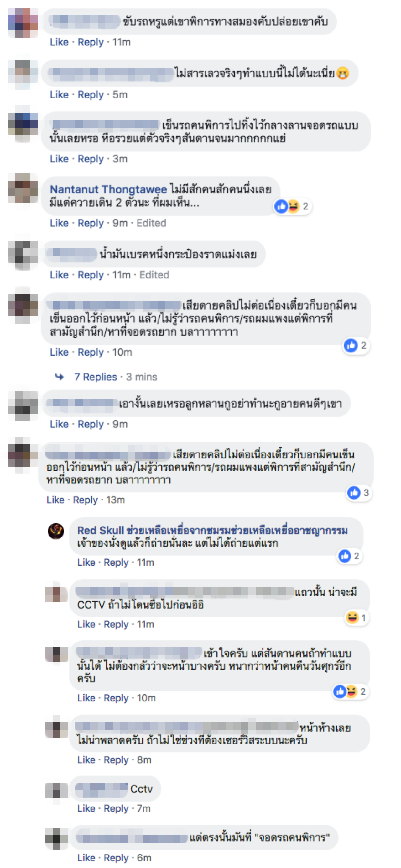Reply to Nantanut Thongtawee's comment
This screenshot has height=868, width=401.
point(91,223)
